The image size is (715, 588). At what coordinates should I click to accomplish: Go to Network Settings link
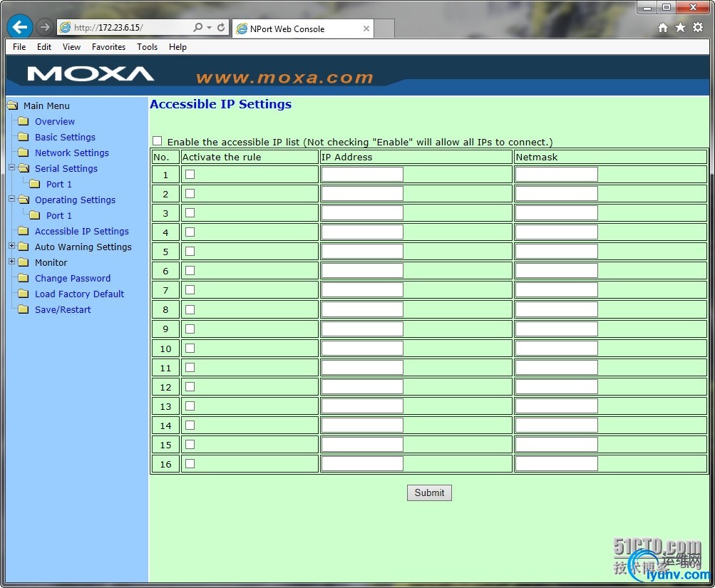point(71,153)
